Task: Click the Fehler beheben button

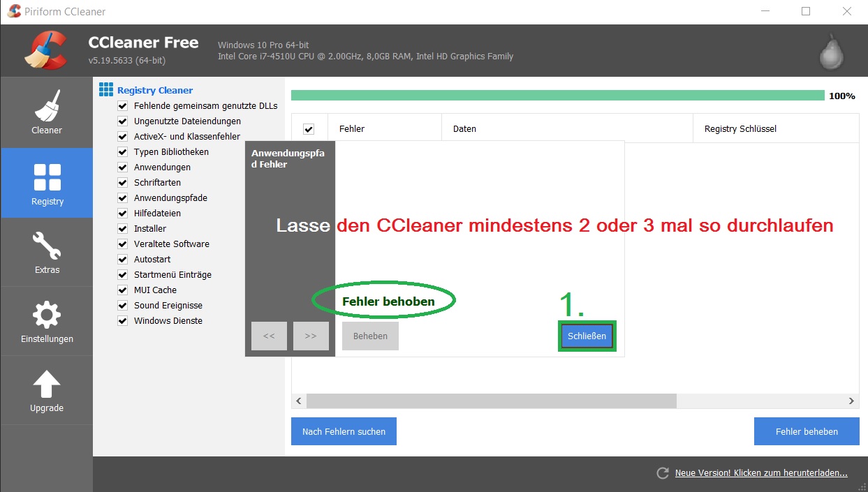Action: click(807, 431)
